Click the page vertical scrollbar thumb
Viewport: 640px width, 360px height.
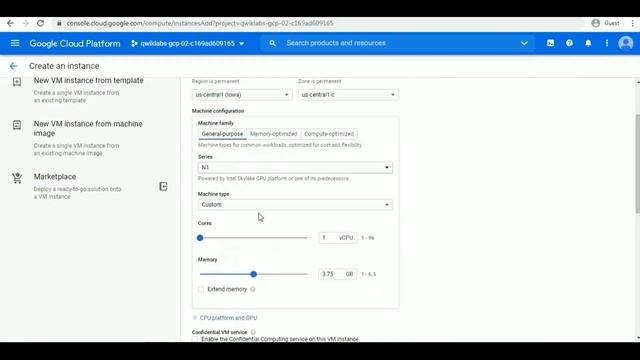(x=638, y=163)
